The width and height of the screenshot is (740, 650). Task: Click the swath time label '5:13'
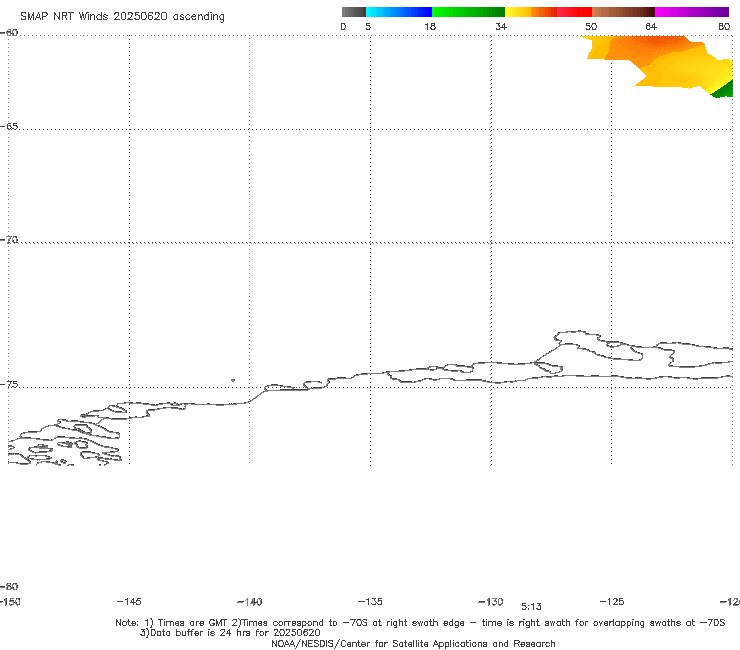point(531,607)
